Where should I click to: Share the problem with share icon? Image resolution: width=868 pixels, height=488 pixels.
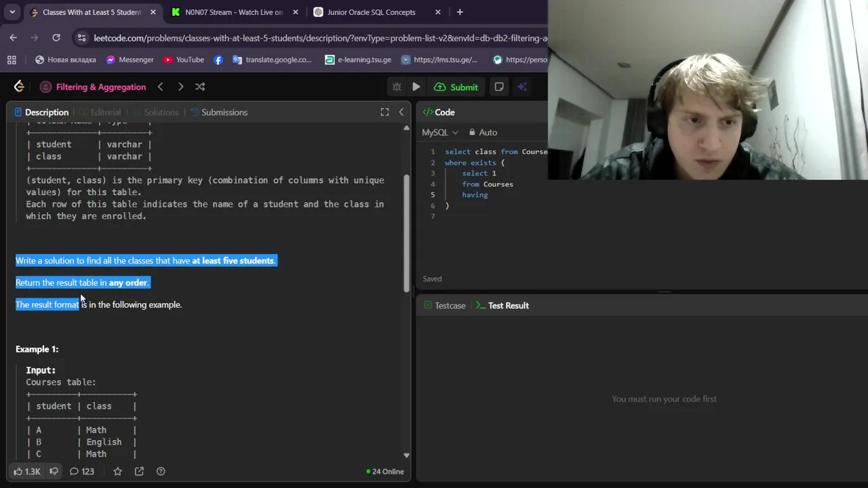pyautogui.click(x=139, y=471)
